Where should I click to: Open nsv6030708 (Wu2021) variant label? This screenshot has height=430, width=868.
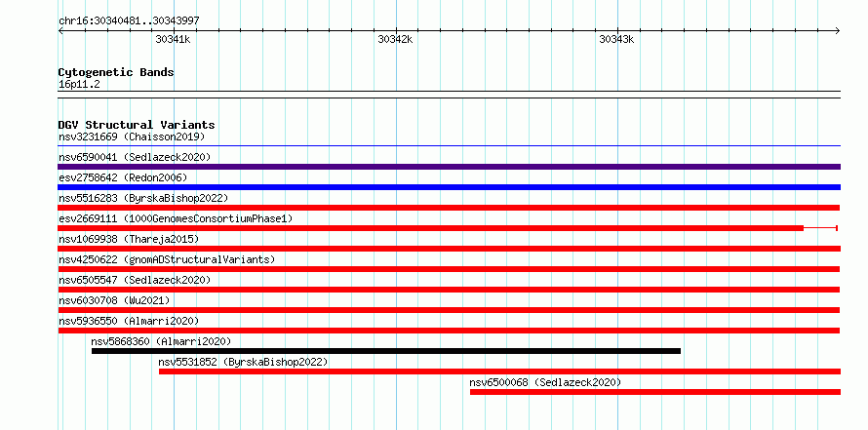pyautogui.click(x=114, y=300)
